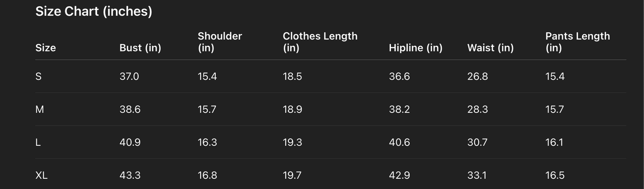Screen dimensions: 644x189
Task: Click the Hipline (in) column header
Action: [x=415, y=48]
